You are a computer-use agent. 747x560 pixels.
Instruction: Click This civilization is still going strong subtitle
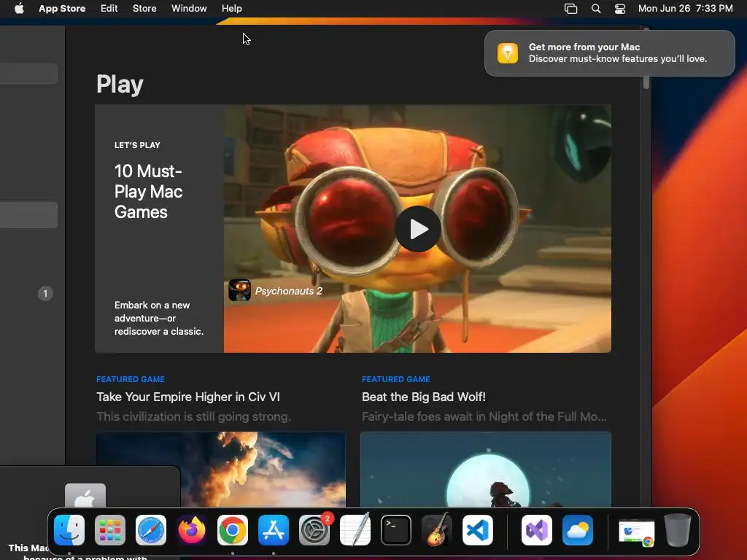(x=193, y=416)
